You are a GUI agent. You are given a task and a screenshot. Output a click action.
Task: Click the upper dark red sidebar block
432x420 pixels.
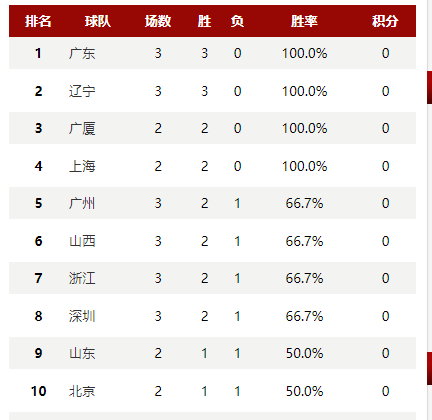click(429, 87)
